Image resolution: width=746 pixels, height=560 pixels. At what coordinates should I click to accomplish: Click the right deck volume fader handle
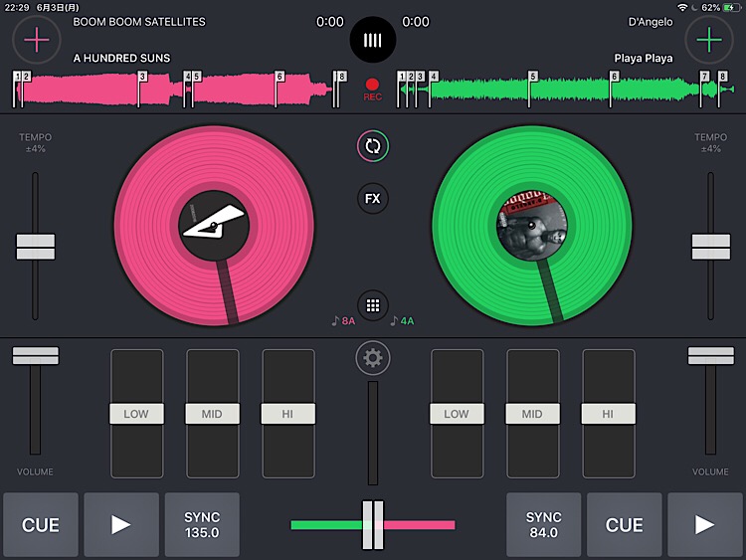[x=711, y=355]
